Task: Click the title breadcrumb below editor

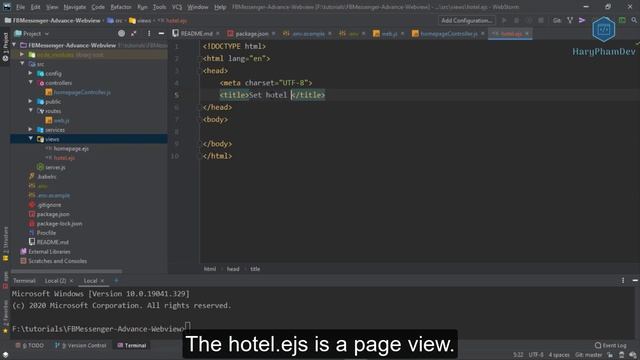Action: (x=255, y=269)
